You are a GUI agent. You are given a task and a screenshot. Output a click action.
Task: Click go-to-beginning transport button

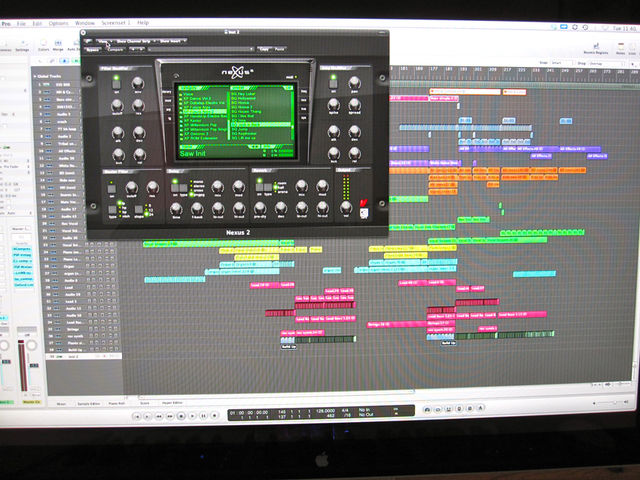click(x=137, y=416)
